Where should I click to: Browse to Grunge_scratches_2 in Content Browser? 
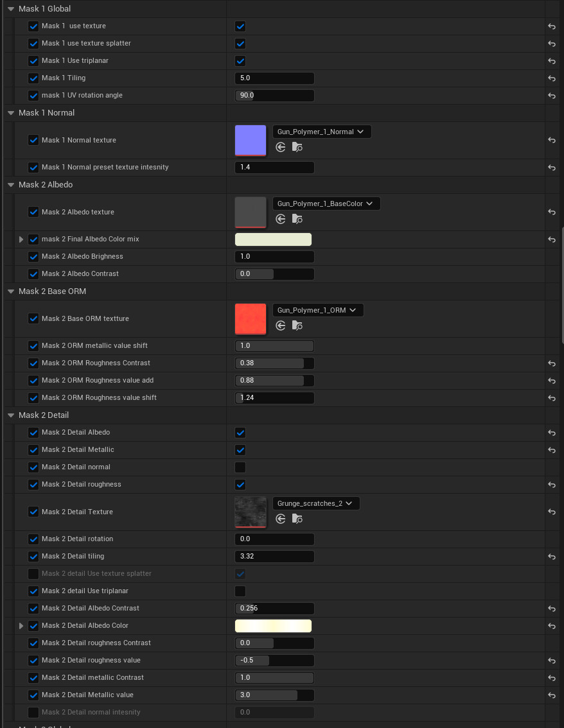tap(297, 519)
